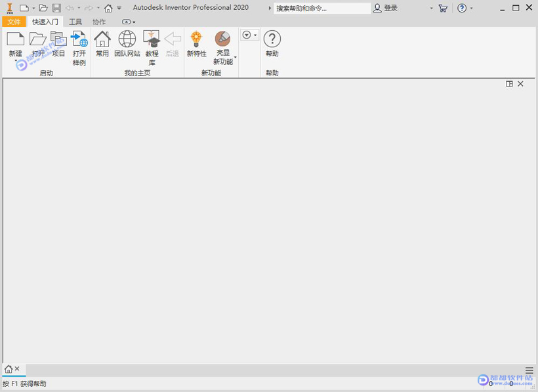Screen dimensions: 538x392
Task: Click the title bar Home icon
Action: click(108, 8)
